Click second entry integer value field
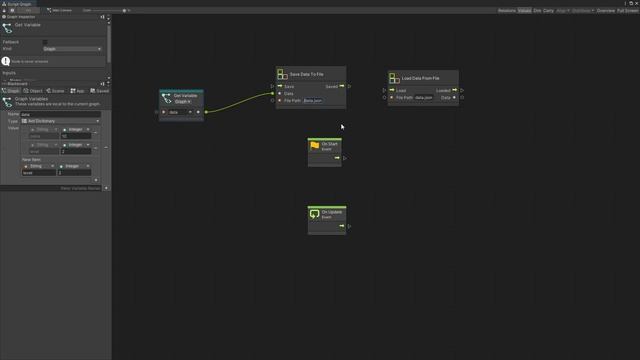The height and width of the screenshot is (360, 640). coord(76,151)
